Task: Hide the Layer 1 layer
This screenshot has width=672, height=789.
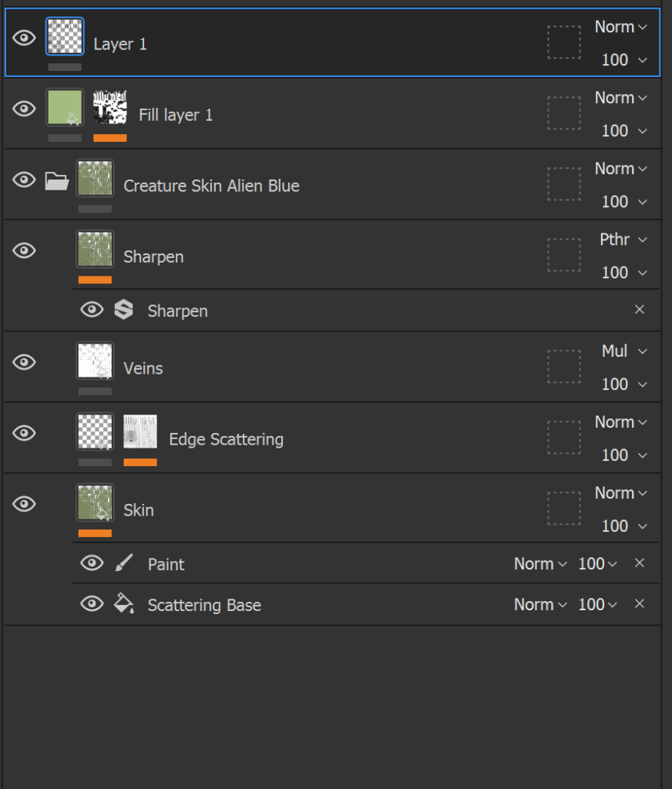Action: pyautogui.click(x=24, y=38)
